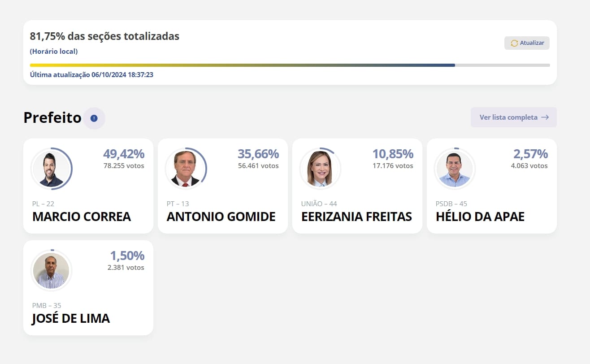Image resolution: width=590 pixels, height=364 pixels.
Task: Click the info icon beside Prefeito
Action: [94, 118]
